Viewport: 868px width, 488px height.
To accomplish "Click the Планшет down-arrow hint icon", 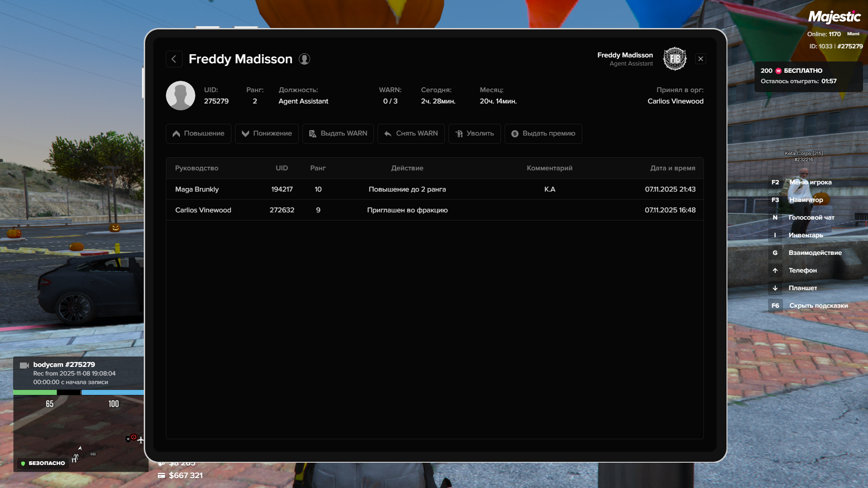I will coord(775,288).
